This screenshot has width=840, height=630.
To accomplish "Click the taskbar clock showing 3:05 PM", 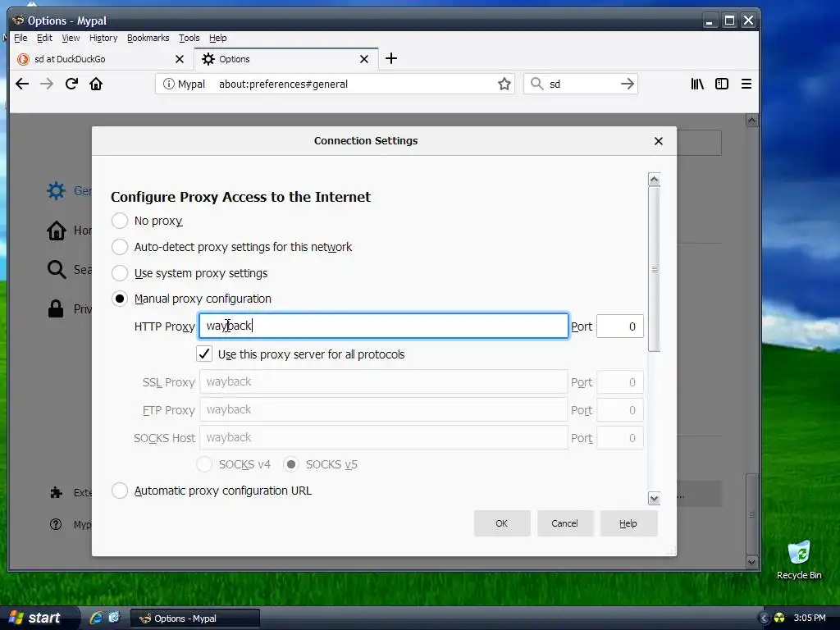I will pyautogui.click(x=810, y=619).
